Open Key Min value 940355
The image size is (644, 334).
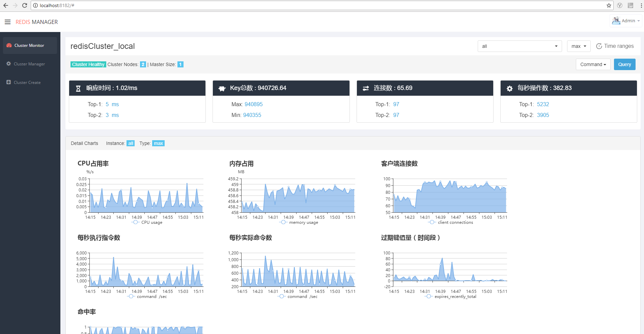click(x=252, y=115)
